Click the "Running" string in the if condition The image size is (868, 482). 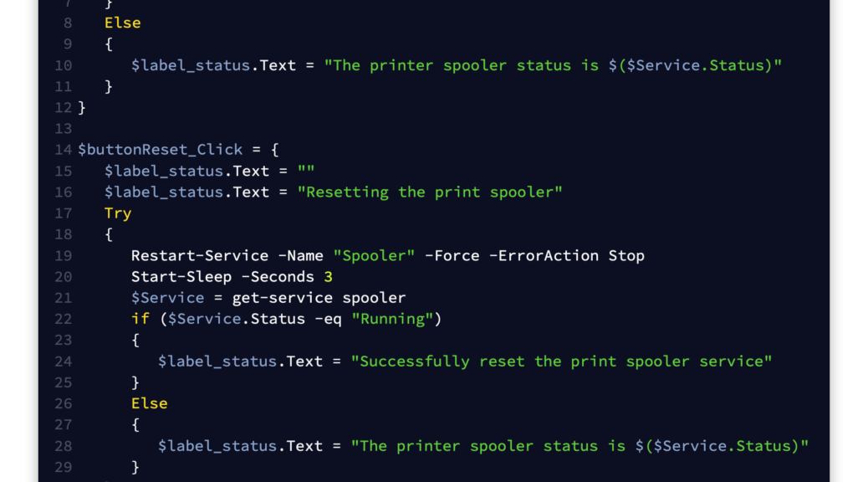392,319
